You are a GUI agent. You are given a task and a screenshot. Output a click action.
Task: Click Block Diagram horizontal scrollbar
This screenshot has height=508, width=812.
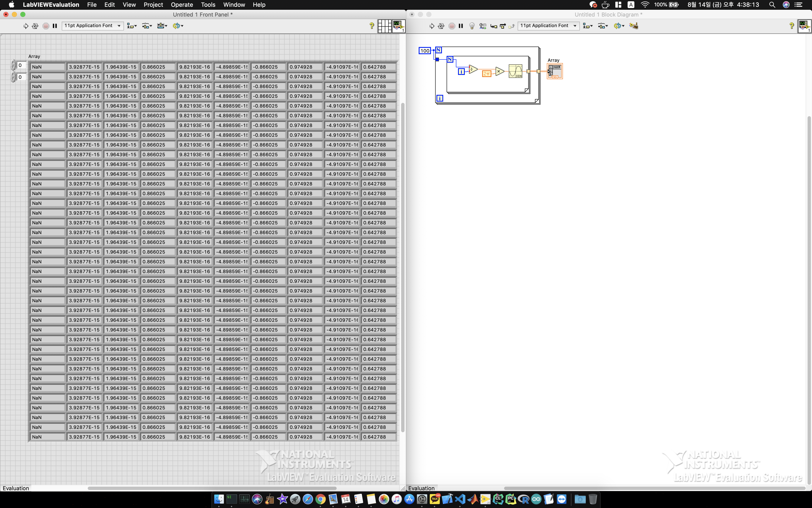pyautogui.click(x=654, y=488)
